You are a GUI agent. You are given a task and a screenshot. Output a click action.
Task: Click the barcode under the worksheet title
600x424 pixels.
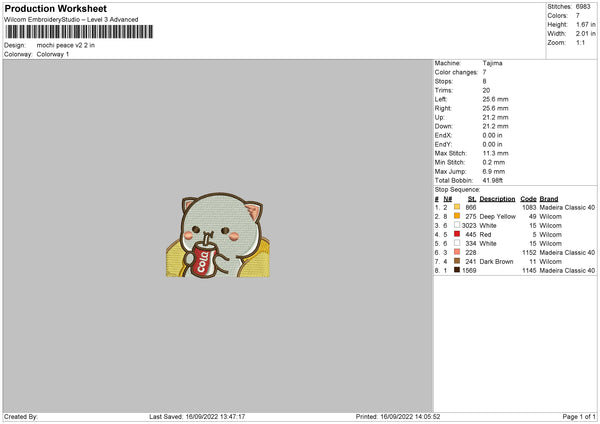79,32
